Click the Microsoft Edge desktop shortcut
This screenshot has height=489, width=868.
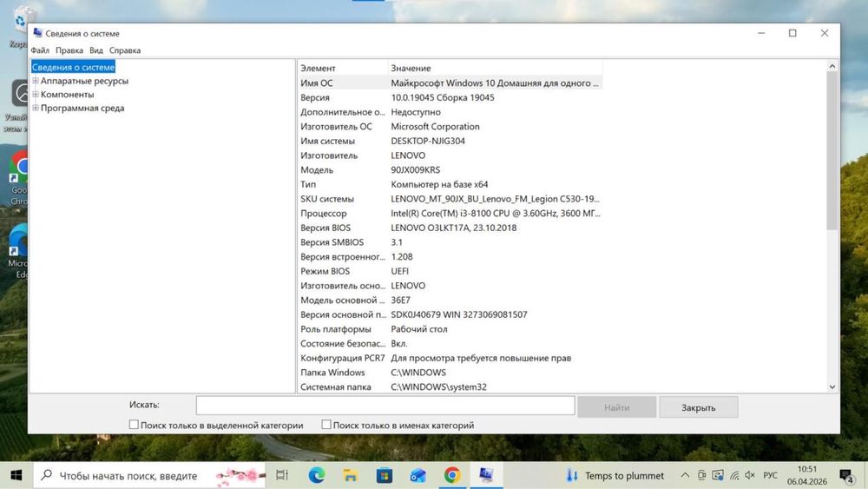click(19, 251)
